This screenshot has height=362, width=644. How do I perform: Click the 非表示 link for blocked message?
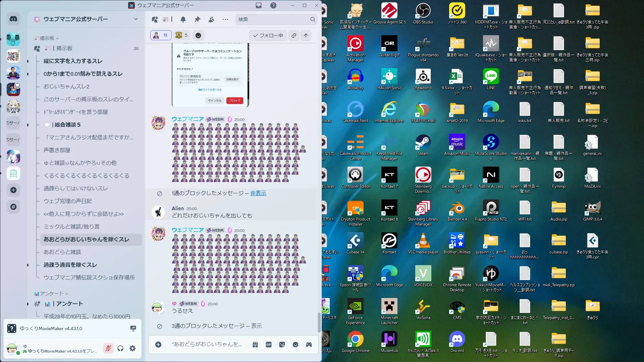pyautogui.click(x=258, y=193)
